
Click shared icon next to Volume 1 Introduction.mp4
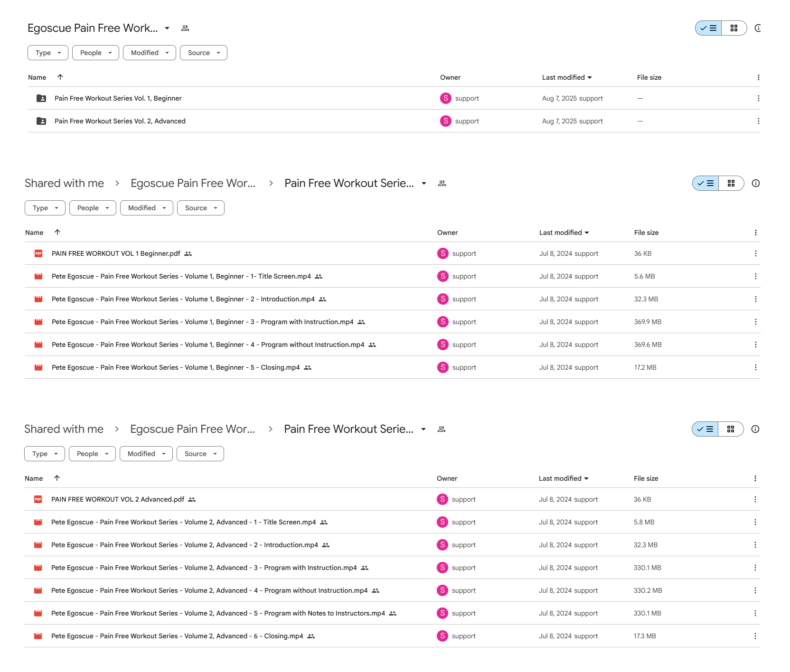click(322, 299)
